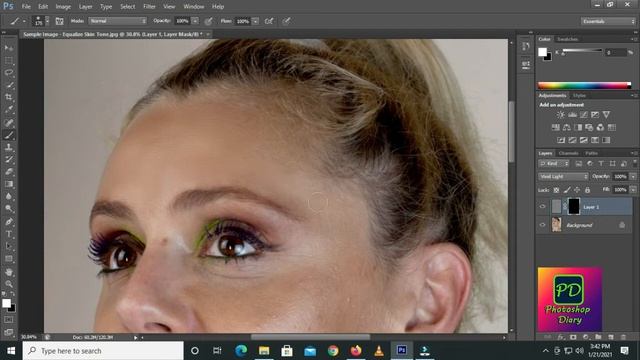Expand the Flow slider arrow

click(x=256, y=21)
